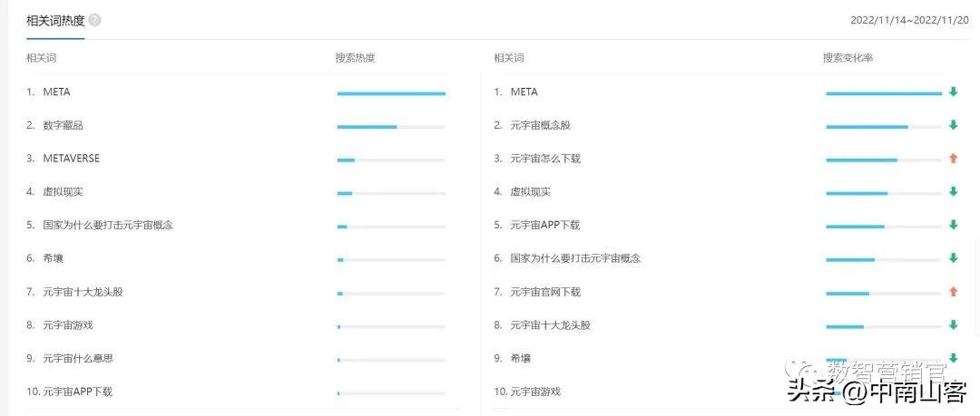Open METAVERSE in the search heat list
The width and height of the screenshot is (980, 416).
pyautogui.click(x=71, y=159)
